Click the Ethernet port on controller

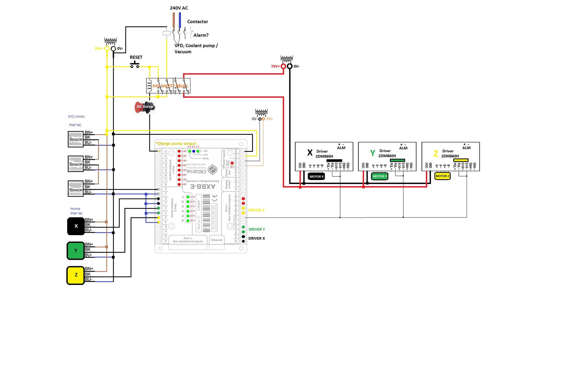(x=217, y=240)
